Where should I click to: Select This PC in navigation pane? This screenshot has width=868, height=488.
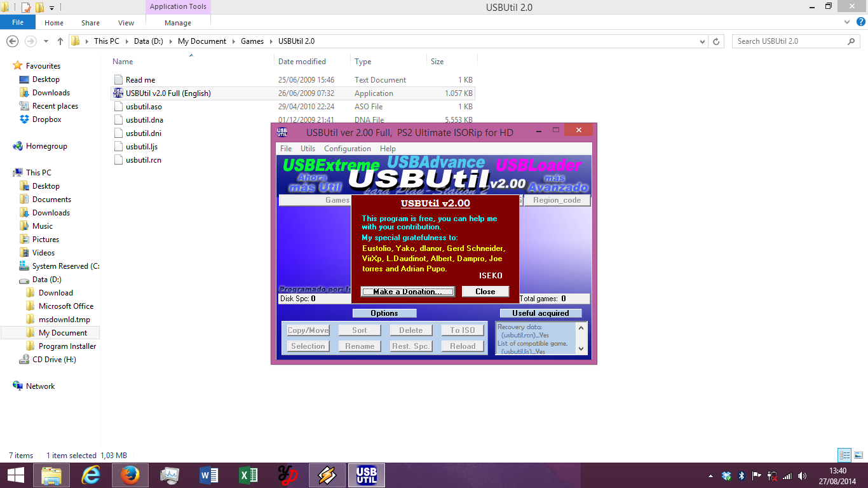(39, 173)
